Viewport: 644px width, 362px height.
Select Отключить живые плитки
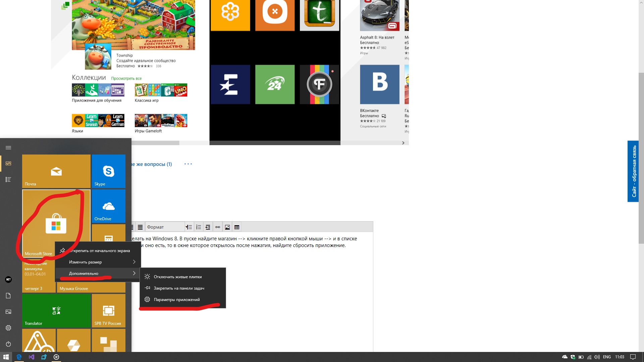pos(183,277)
